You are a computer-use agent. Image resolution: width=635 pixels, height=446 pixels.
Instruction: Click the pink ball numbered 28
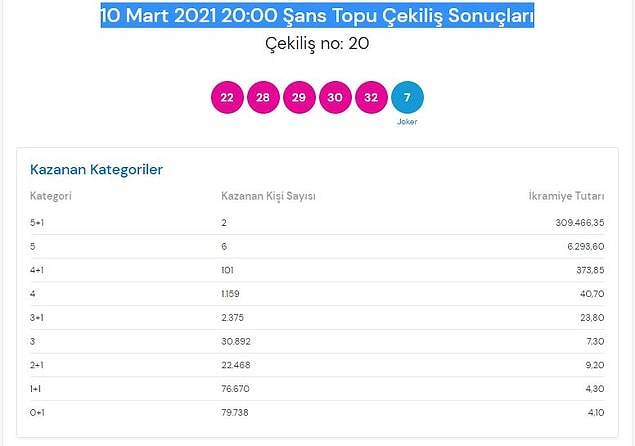tap(263, 97)
